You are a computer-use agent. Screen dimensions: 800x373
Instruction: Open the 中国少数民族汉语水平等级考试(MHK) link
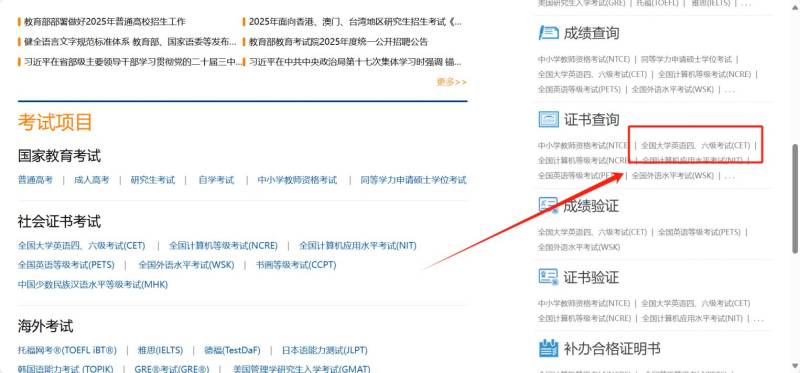click(x=93, y=285)
